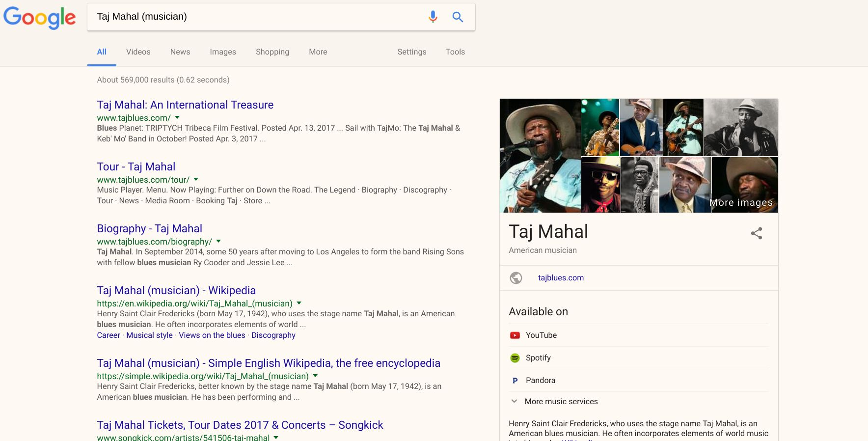Switch to the Videos tab
This screenshot has width=868, height=441.
click(x=138, y=52)
